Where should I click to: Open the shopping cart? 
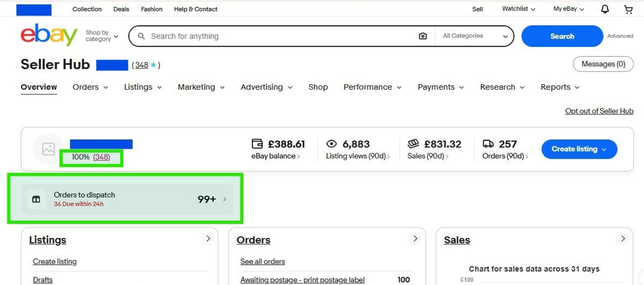click(628, 9)
